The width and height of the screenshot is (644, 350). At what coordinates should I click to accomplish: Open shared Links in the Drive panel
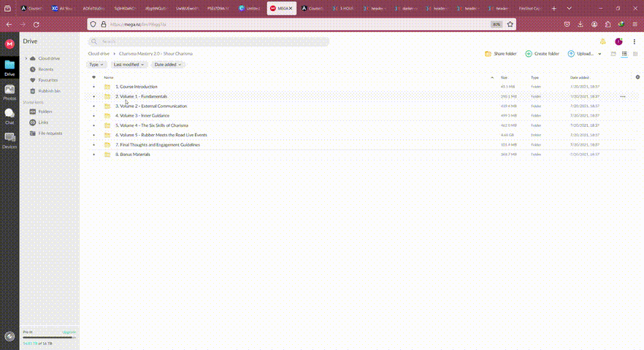pos(43,122)
